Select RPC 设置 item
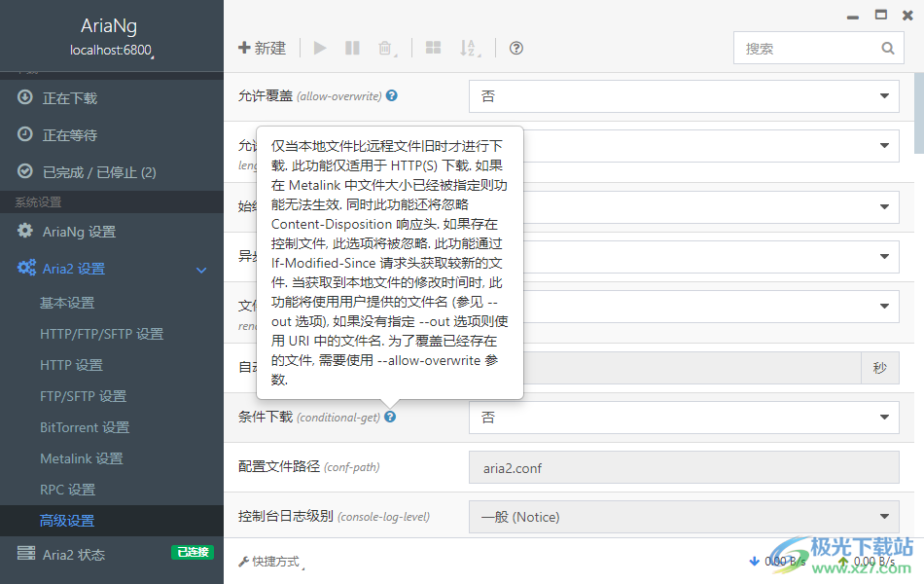Viewport: 924px width, 584px height. 68,490
